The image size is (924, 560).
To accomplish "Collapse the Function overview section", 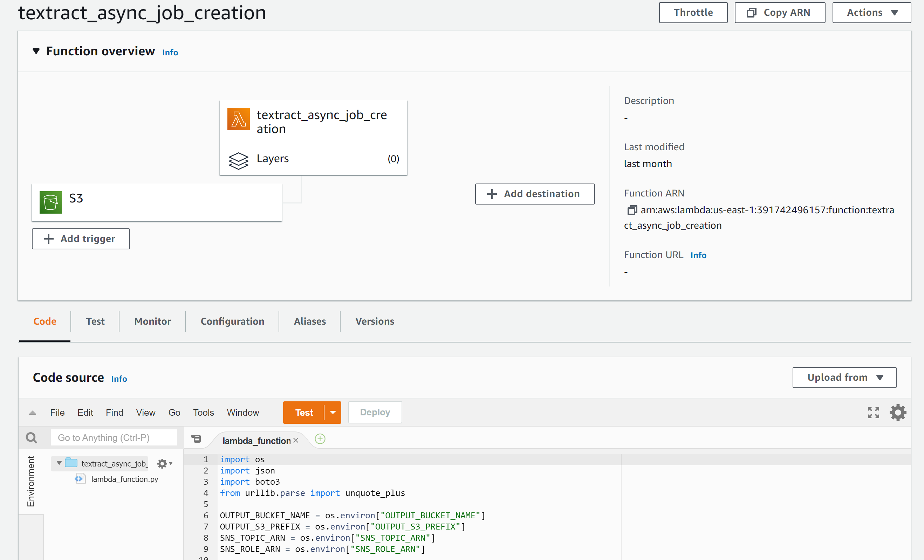I will click(36, 51).
